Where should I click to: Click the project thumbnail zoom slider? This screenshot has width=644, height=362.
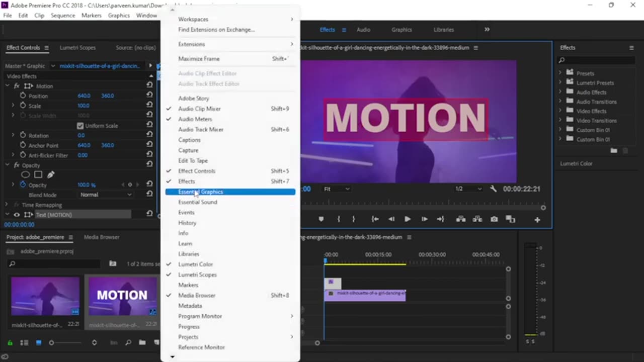[x=65, y=343]
